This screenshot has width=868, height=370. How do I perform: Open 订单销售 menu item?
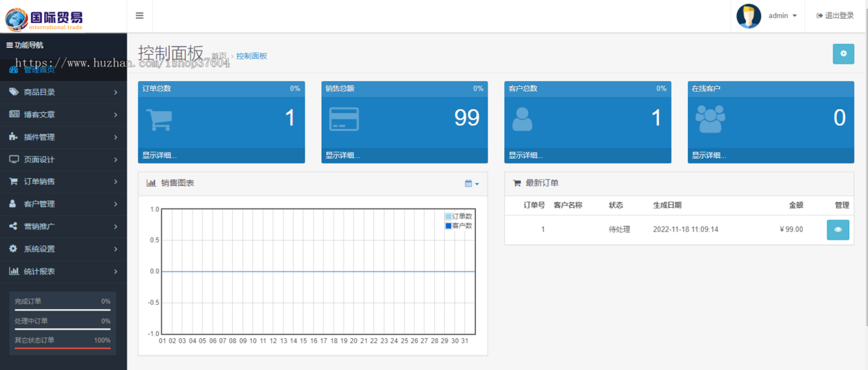pyautogui.click(x=64, y=182)
